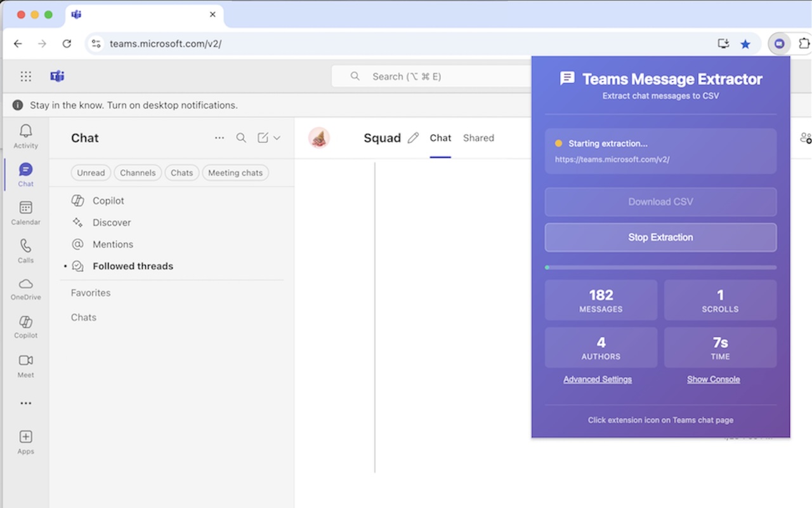This screenshot has height=508, width=812.
Task: Toggle the Channels filter
Action: pos(138,172)
